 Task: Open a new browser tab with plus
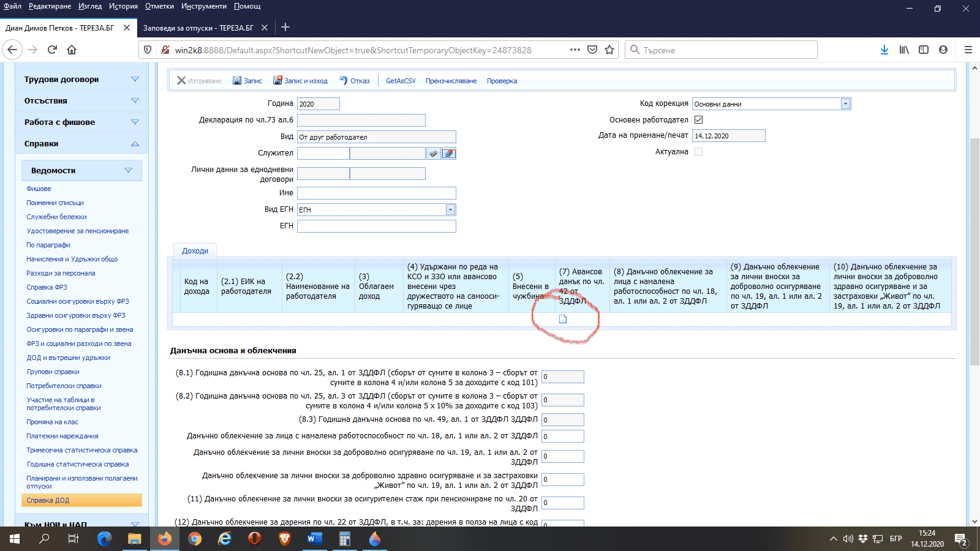(285, 27)
